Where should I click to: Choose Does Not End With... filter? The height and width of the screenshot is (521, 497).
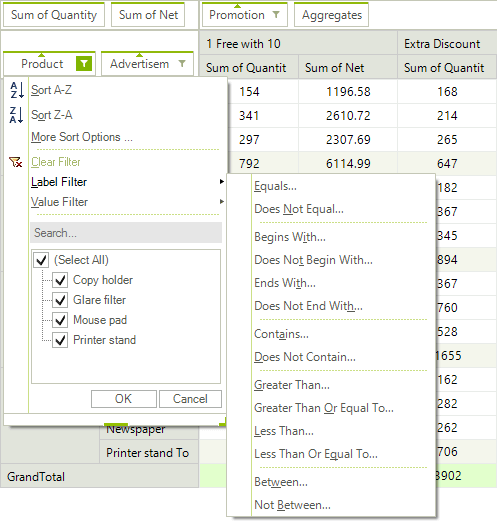tap(308, 306)
